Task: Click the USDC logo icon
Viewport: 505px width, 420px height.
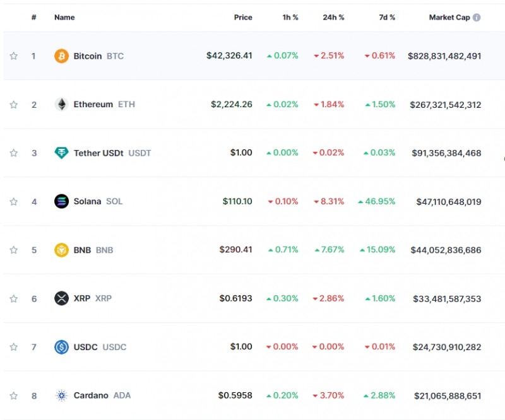Action: 61,347
